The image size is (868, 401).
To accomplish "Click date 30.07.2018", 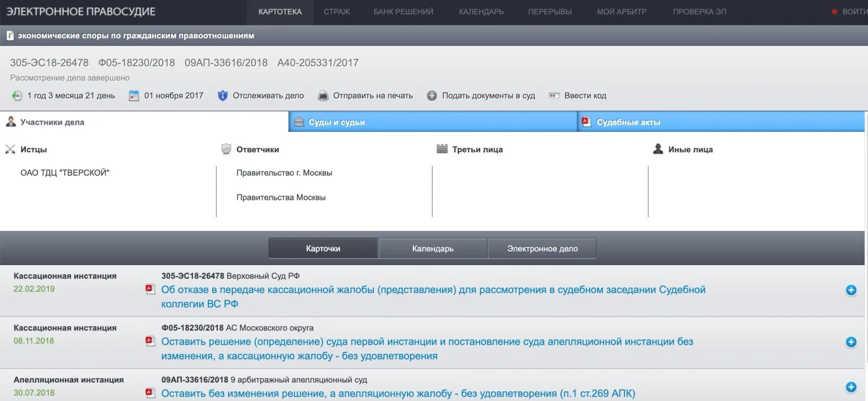I will click(34, 393).
